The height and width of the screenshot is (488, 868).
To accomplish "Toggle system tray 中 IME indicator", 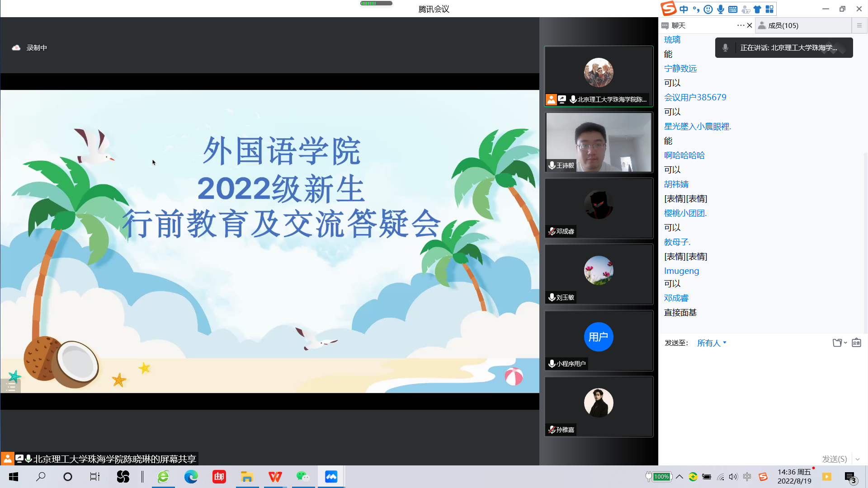I will point(747,477).
